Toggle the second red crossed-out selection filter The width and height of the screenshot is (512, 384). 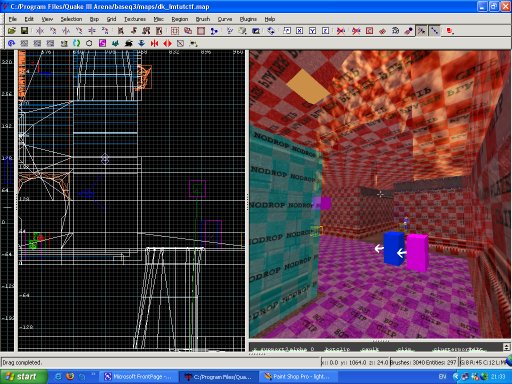(x=356, y=31)
